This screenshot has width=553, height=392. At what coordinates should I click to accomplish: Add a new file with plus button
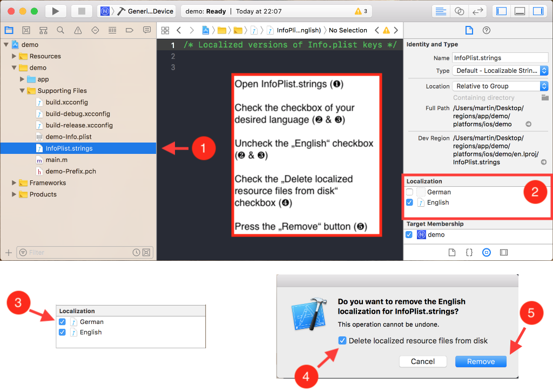click(9, 252)
